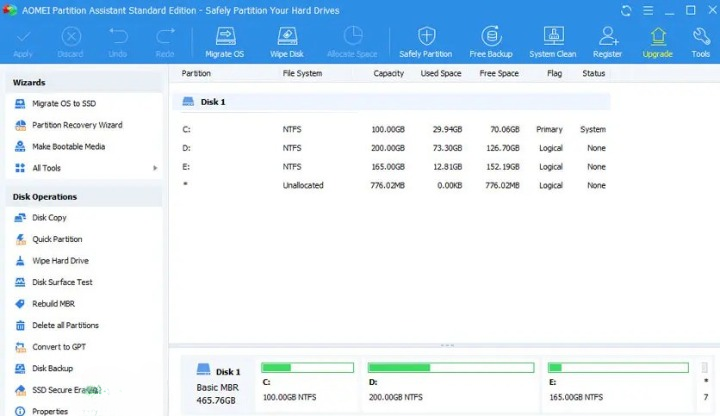
Task: Click the 776.02MB capacity cell
Action: pos(388,186)
